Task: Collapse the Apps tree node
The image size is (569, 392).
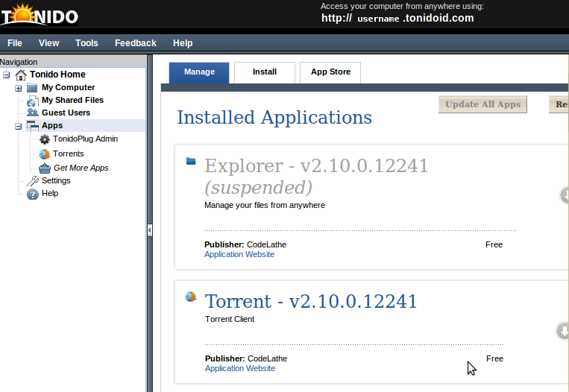Action: click(x=19, y=126)
